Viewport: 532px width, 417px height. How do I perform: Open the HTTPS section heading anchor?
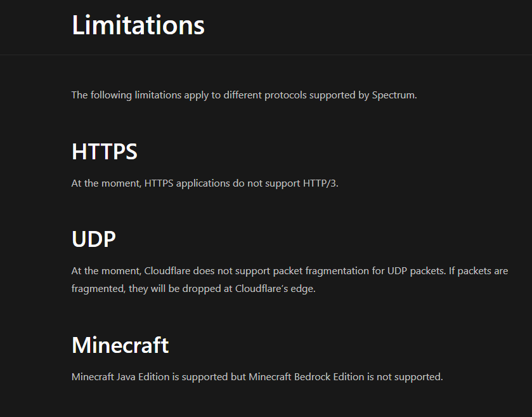click(105, 152)
